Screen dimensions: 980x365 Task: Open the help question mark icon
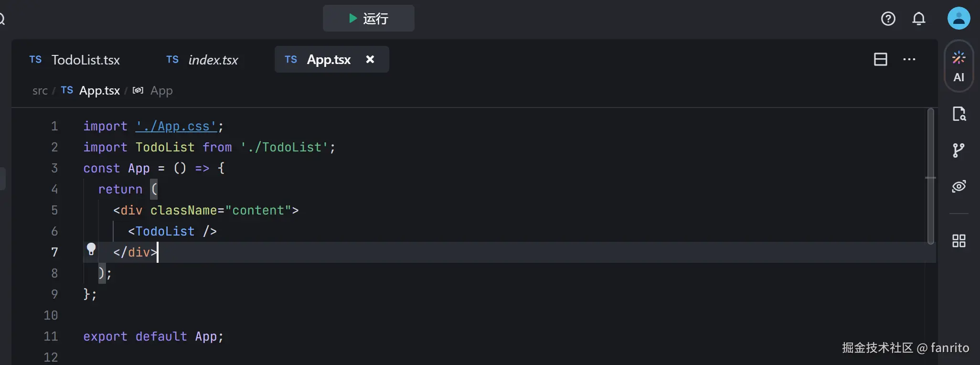tap(888, 19)
